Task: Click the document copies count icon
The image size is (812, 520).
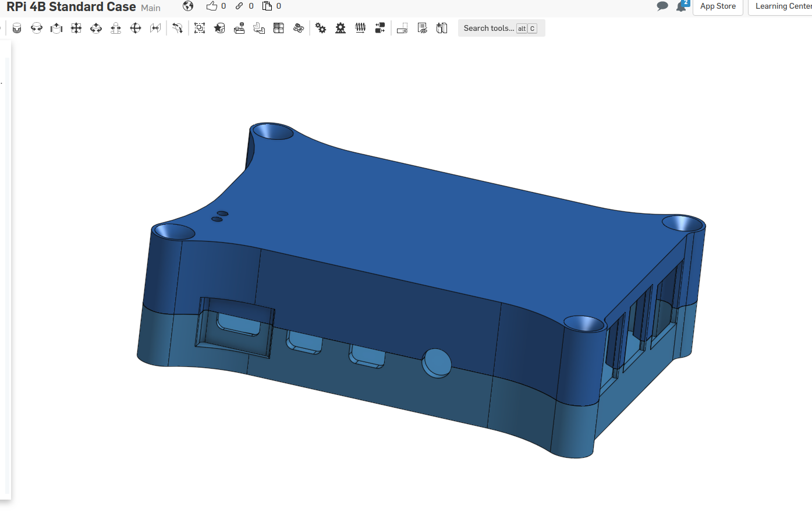Action: (267, 6)
